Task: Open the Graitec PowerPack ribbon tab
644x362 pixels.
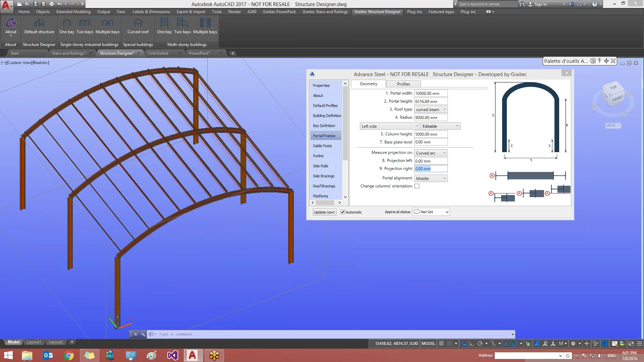Action: click(279, 12)
